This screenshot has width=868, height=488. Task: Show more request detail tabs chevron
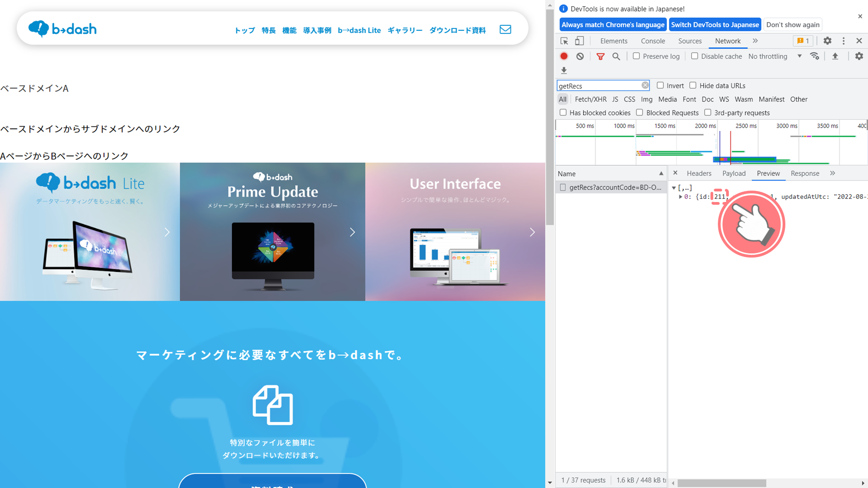pyautogui.click(x=833, y=173)
